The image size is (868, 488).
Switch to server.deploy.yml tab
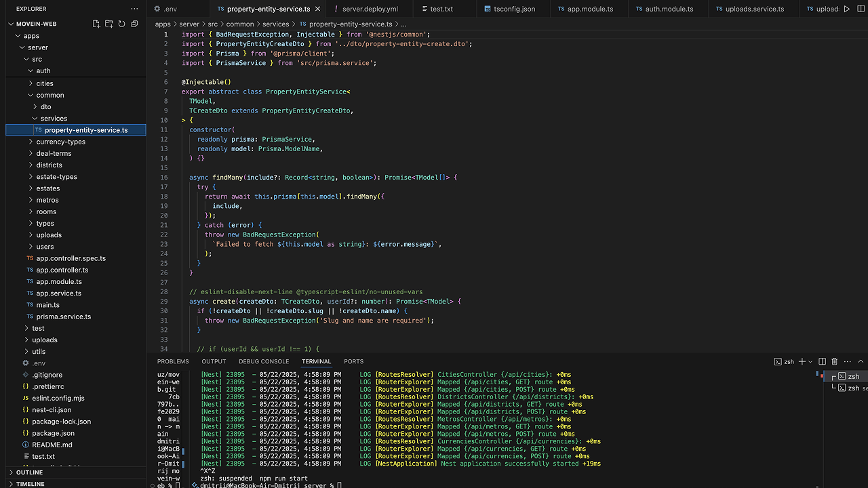pyautogui.click(x=370, y=9)
